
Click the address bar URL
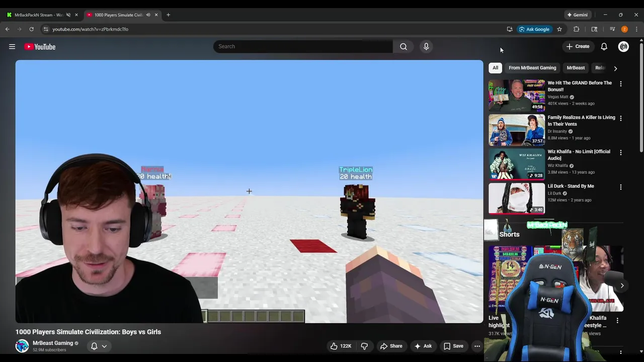[90, 29]
